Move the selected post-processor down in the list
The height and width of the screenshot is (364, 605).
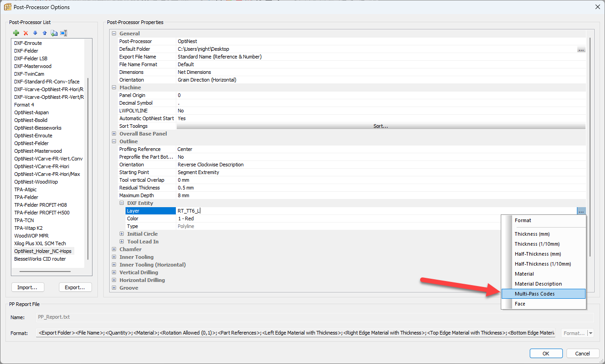(x=35, y=33)
